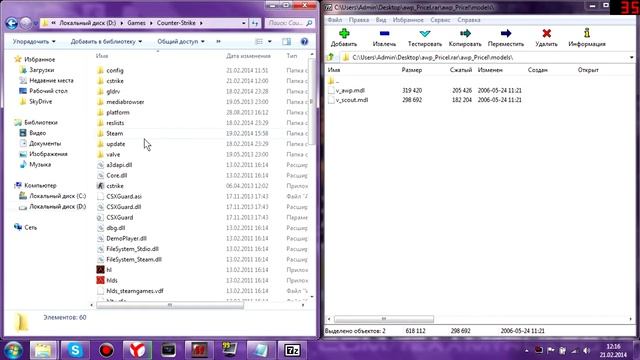Click the Информация (Info) icon in 7-Zip
The height and width of the screenshot is (360, 640).
(x=587, y=33)
